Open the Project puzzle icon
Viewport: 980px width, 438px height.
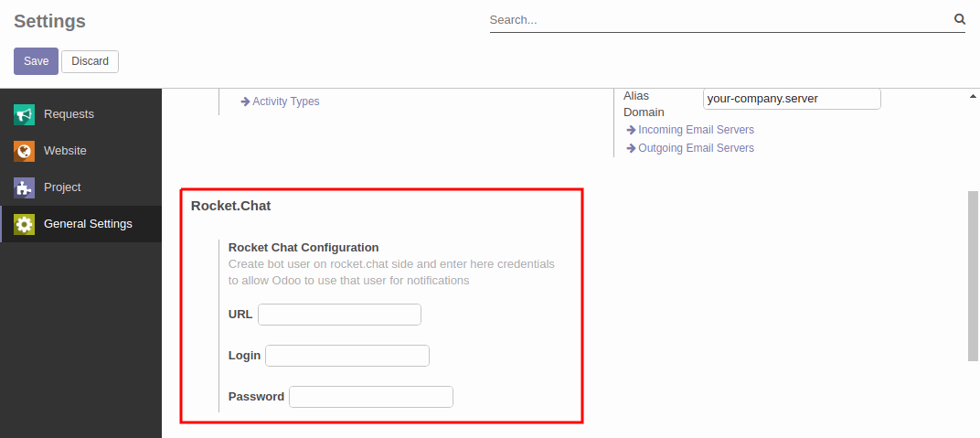25,187
